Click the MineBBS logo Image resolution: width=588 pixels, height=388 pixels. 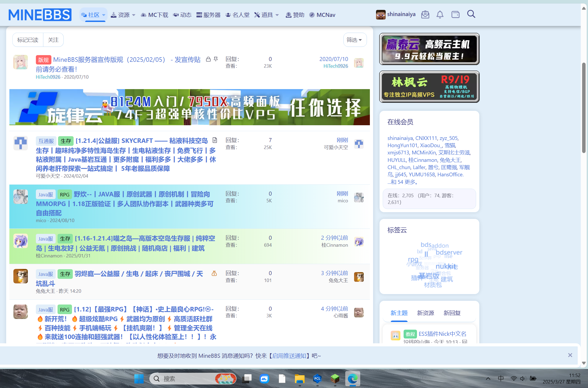(40, 15)
